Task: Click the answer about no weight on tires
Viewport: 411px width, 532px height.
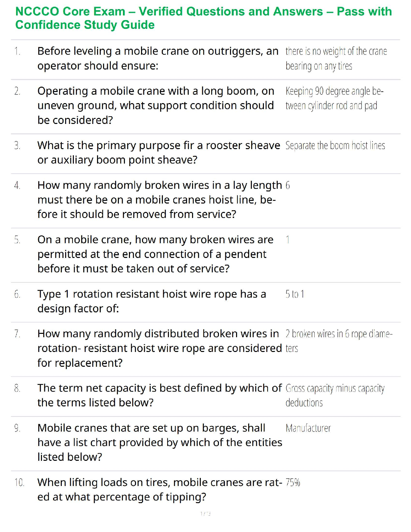Action: click(x=336, y=58)
